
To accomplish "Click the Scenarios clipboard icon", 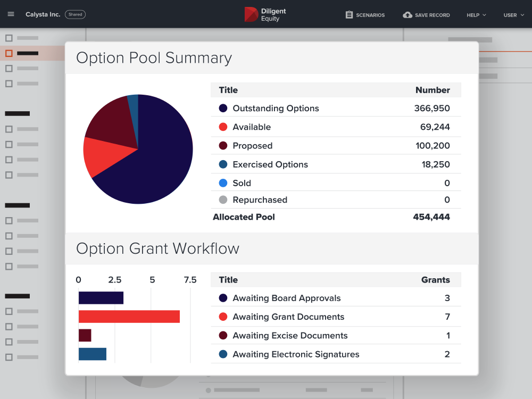I will [x=349, y=15].
